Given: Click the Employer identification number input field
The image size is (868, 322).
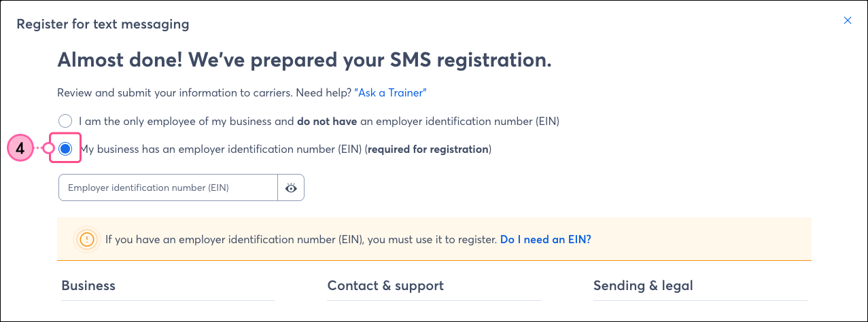Looking at the screenshot, I should (x=169, y=188).
